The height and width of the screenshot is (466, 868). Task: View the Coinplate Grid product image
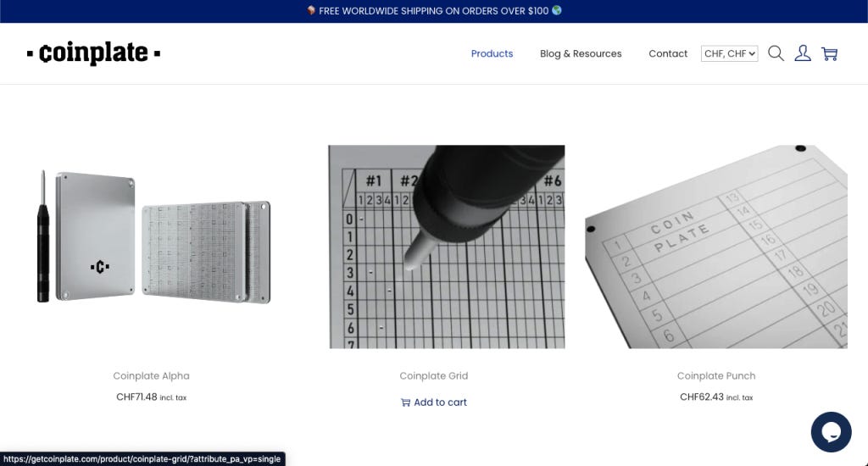[447, 247]
